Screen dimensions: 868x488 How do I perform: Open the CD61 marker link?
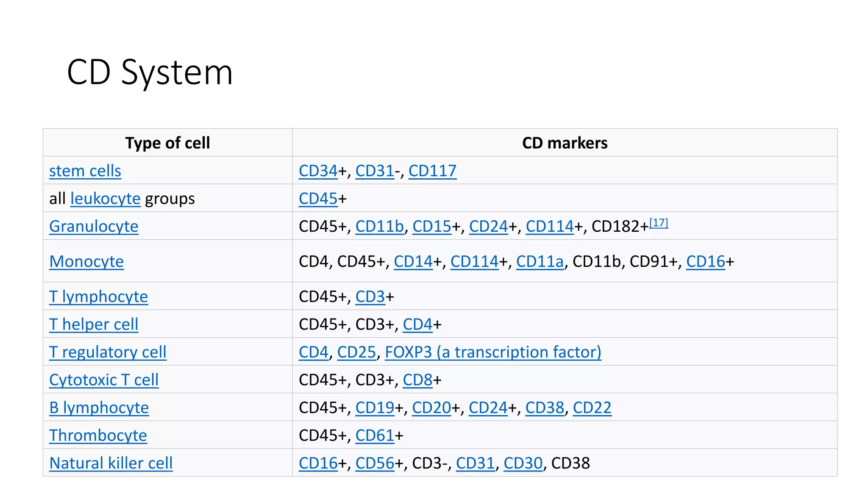click(375, 435)
